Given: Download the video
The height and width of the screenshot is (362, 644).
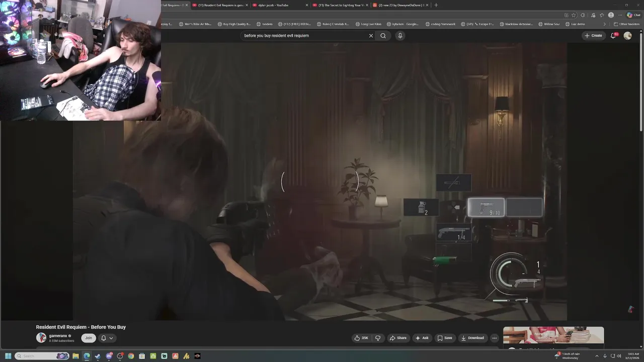Looking at the screenshot, I should [472, 338].
